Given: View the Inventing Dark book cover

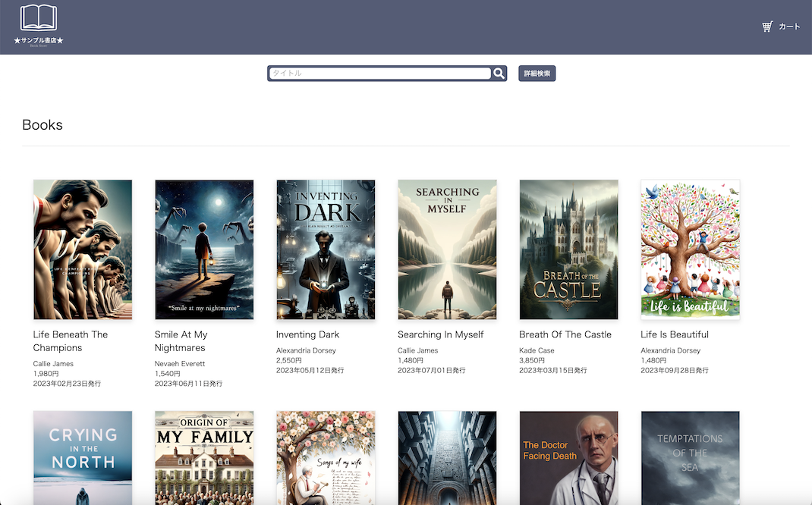Looking at the screenshot, I should click(x=326, y=249).
